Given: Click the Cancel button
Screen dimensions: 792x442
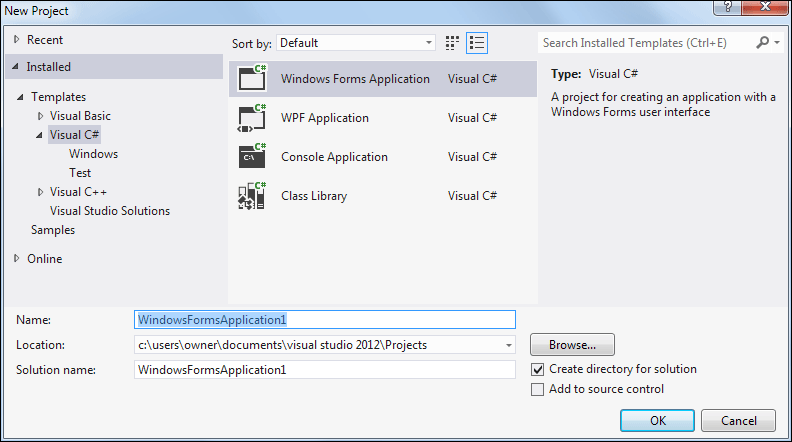Looking at the screenshot, I should pos(738,420).
